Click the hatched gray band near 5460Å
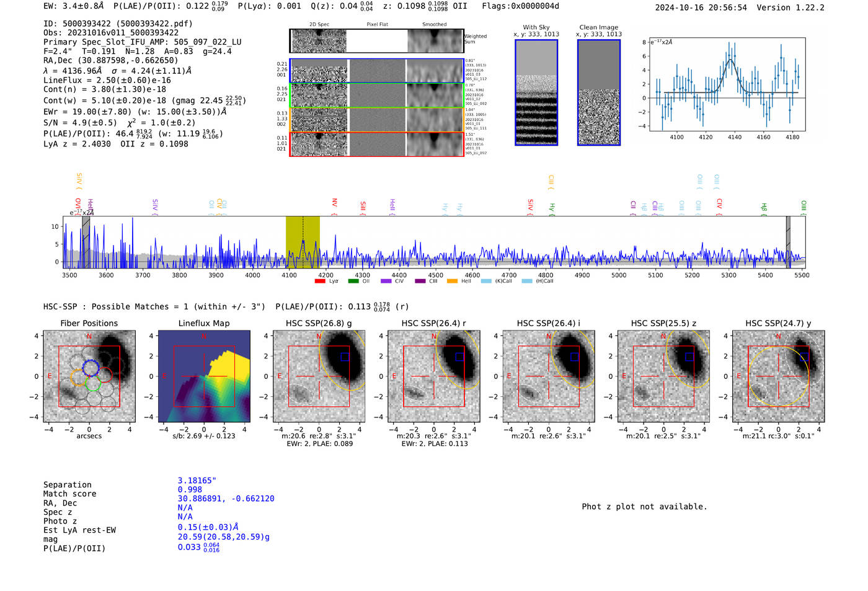Screen dimensions: 868x591 tap(788, 242)
